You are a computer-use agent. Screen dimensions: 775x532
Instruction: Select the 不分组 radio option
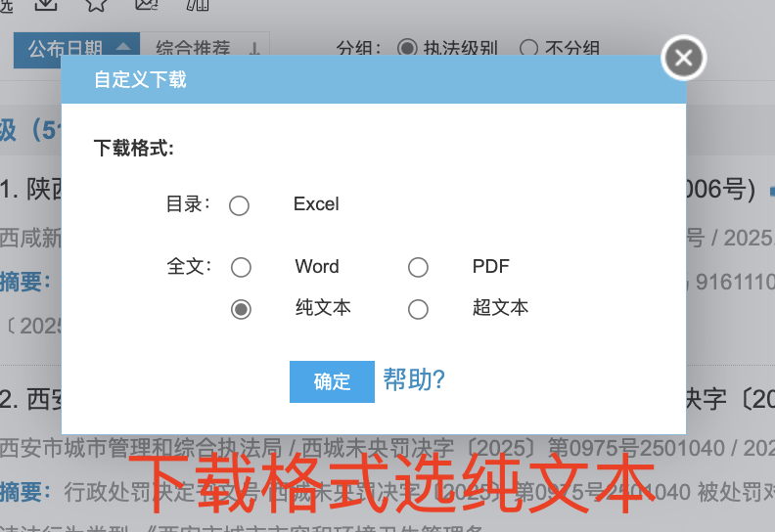pyautogui.click(x=528, y=48)
